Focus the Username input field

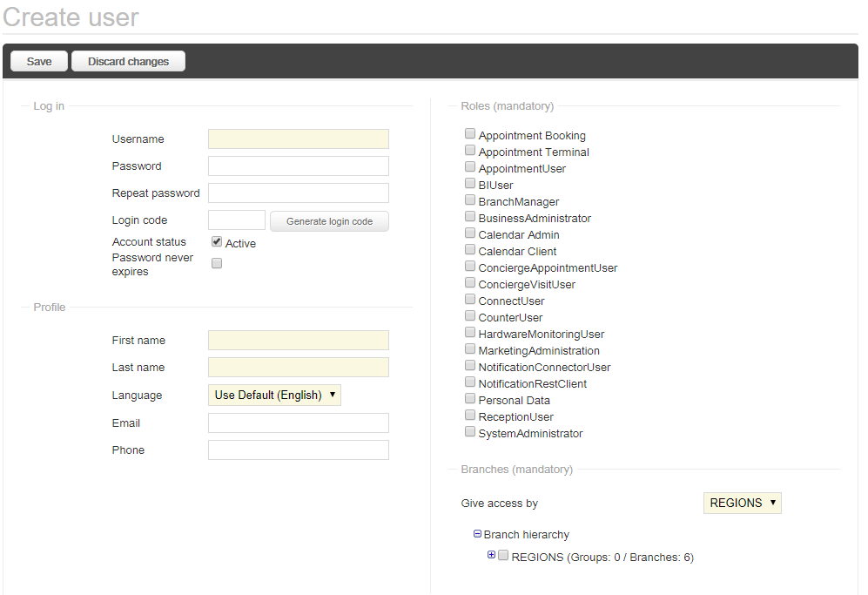point(299,139)
